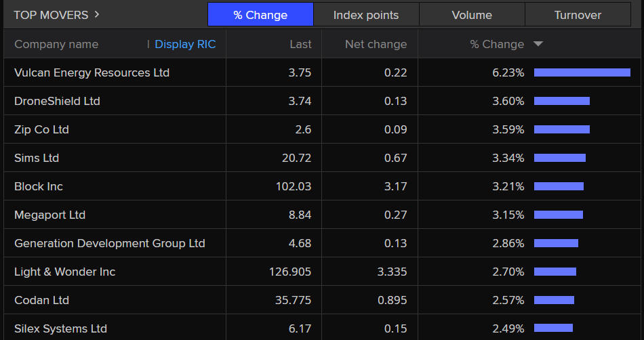Click the % Change sort arrow
The height and width of the screenshot is (340, 644).
[538, 44]
